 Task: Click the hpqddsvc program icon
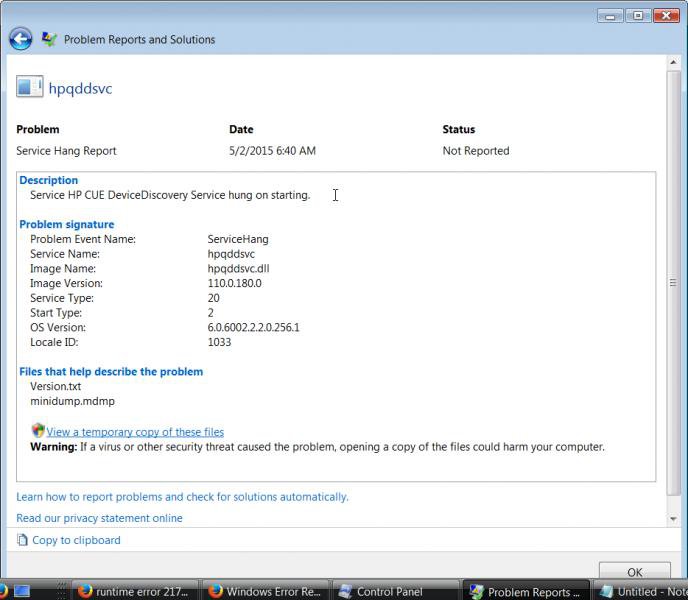[x=29, y=86]
